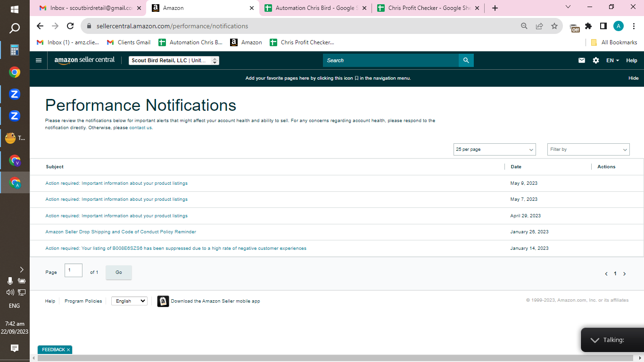Collapse the Talking overlay chevron

(x=595, y=340)
